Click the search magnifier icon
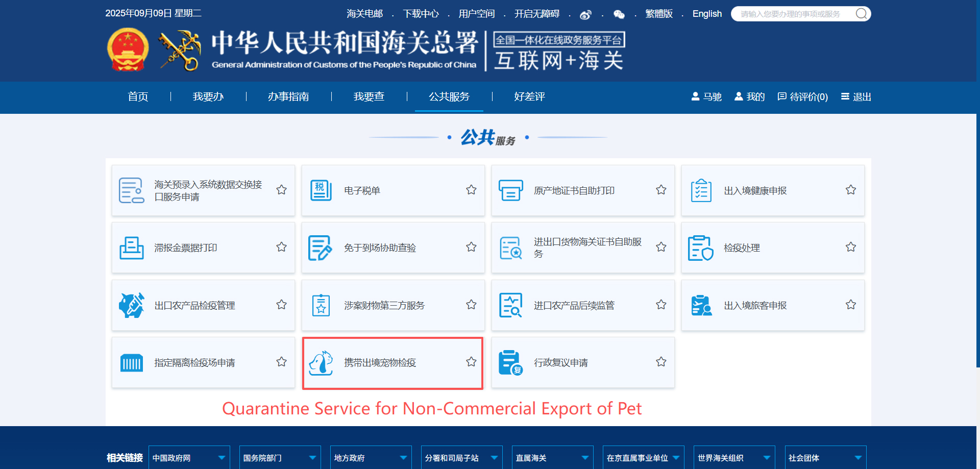 pyautogui.click(x=861, y=14)
